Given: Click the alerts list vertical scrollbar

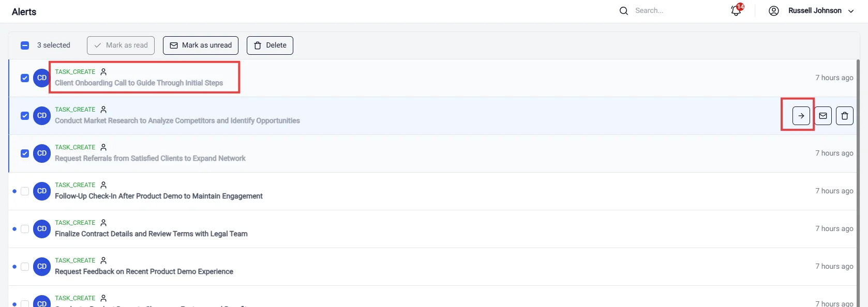Looking at the screenshot, I should click(x=857, y=183).
